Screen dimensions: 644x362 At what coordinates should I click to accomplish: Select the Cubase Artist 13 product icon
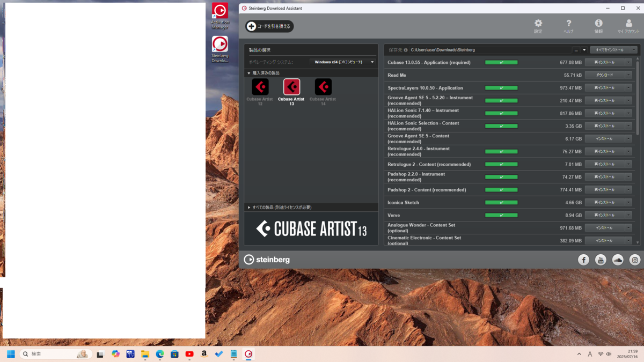tap(291, 87)
